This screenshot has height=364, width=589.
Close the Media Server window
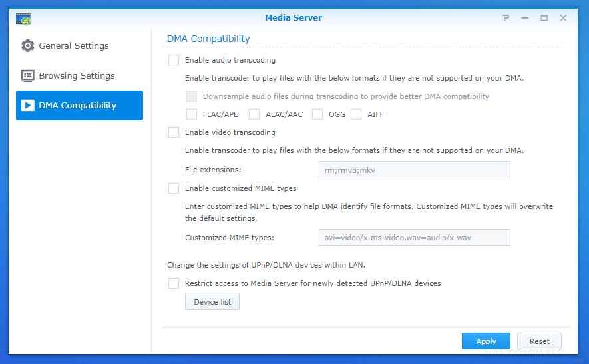click(x=563, y=18)
